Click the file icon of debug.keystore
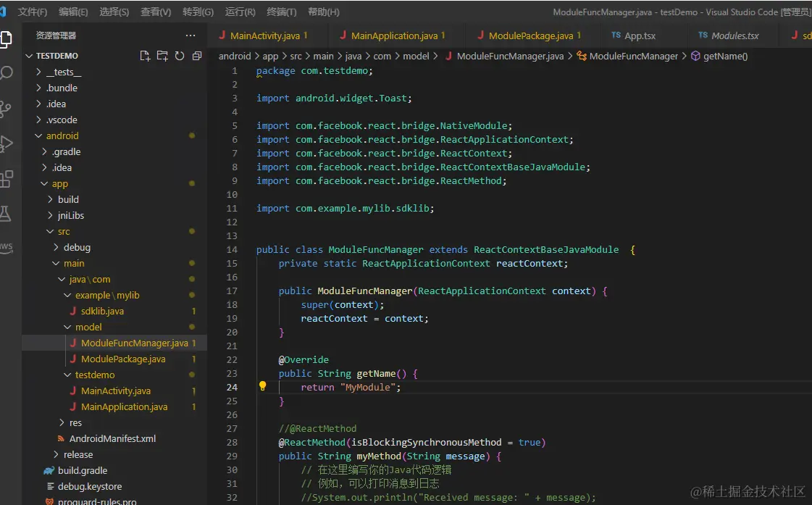This screenshot has width=812, height=505. point(50,486)
